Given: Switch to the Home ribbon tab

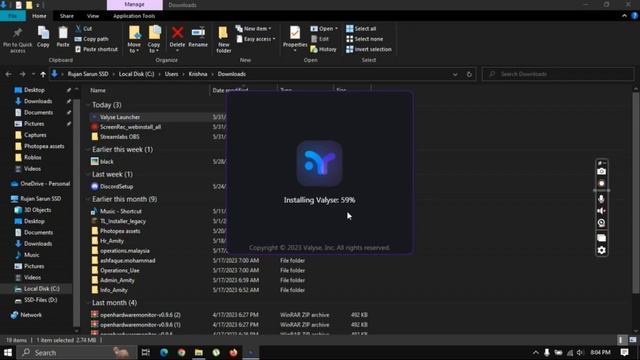Looking at the screenshot, I should 39,16.
